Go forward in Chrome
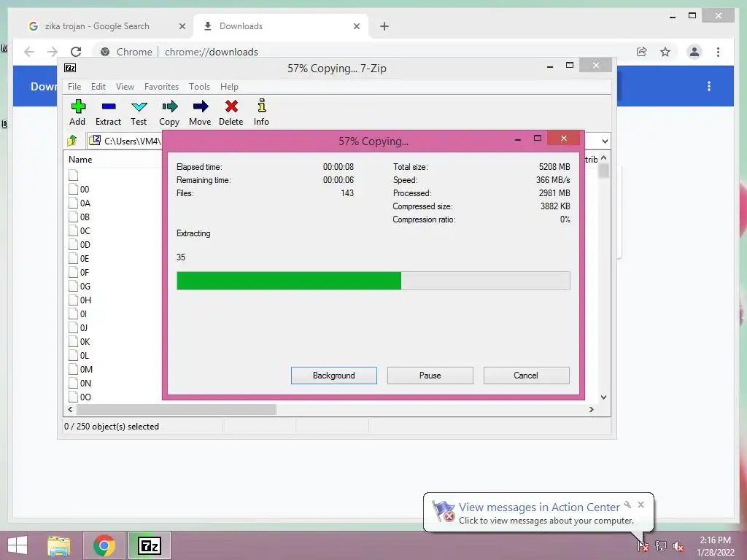Image resolution: width=747 pixels, height=560 pixels. 53,52
